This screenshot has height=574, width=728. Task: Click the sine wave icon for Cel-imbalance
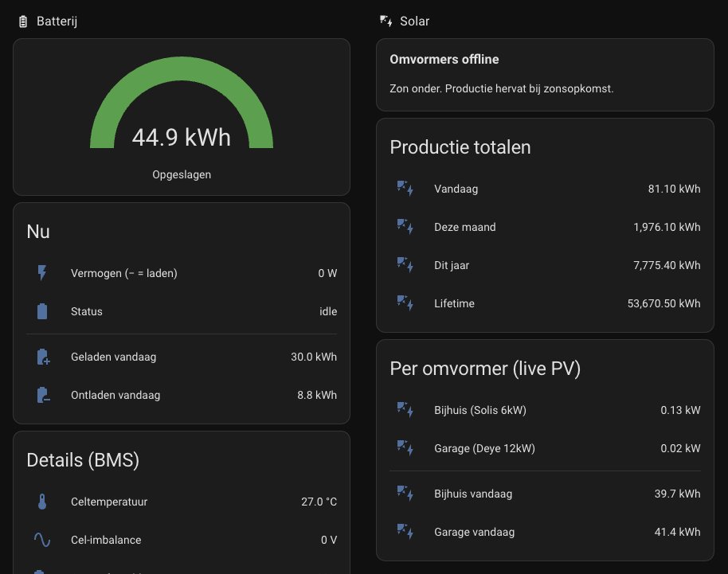pos(41,540)
